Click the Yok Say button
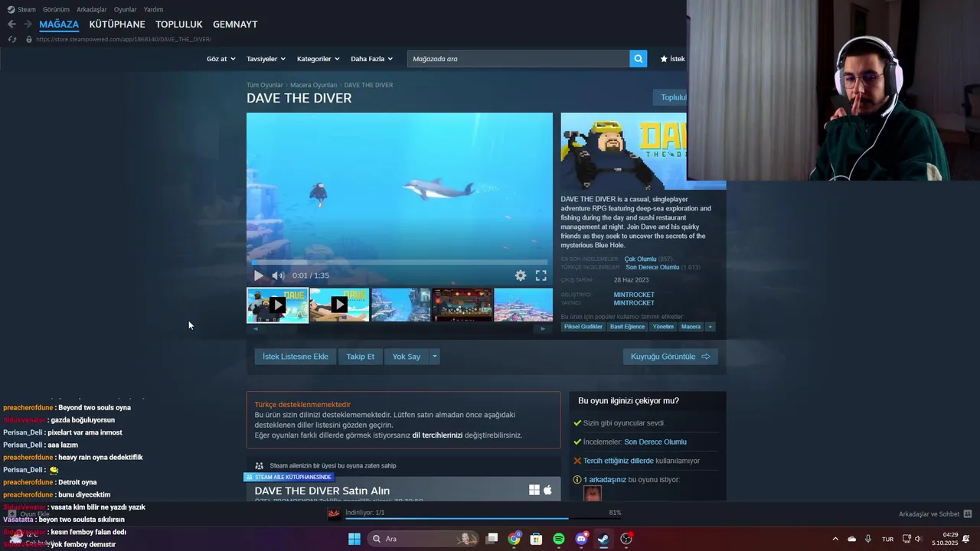The height and width of the screenshot is (551, 980). tap(407, 357)
